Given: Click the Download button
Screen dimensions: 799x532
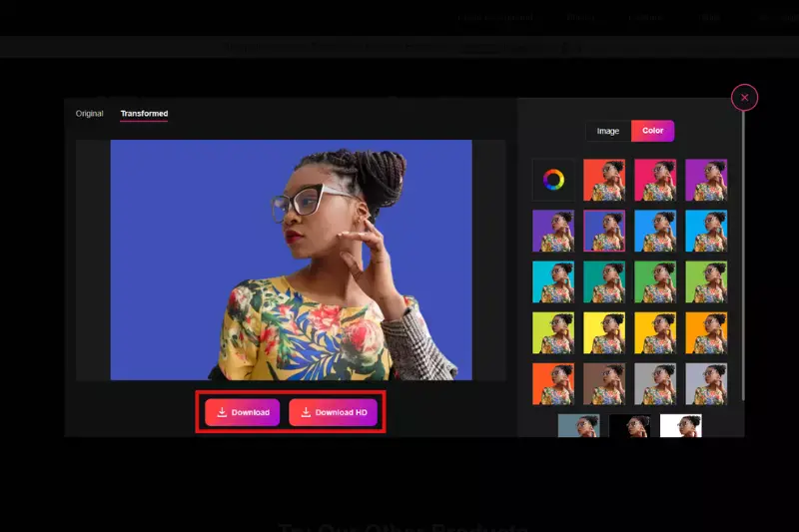Looking at the screenshot, I should (x=243, y=412).
